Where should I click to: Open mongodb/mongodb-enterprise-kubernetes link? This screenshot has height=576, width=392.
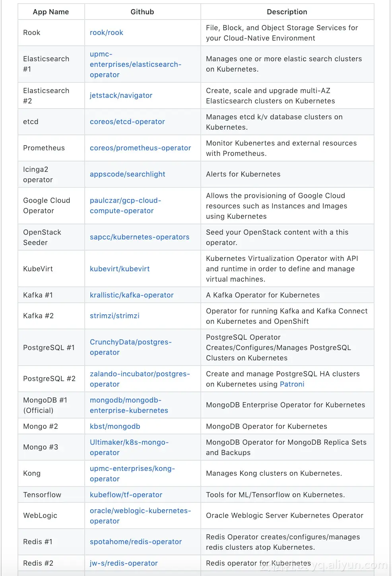[129, 405]
